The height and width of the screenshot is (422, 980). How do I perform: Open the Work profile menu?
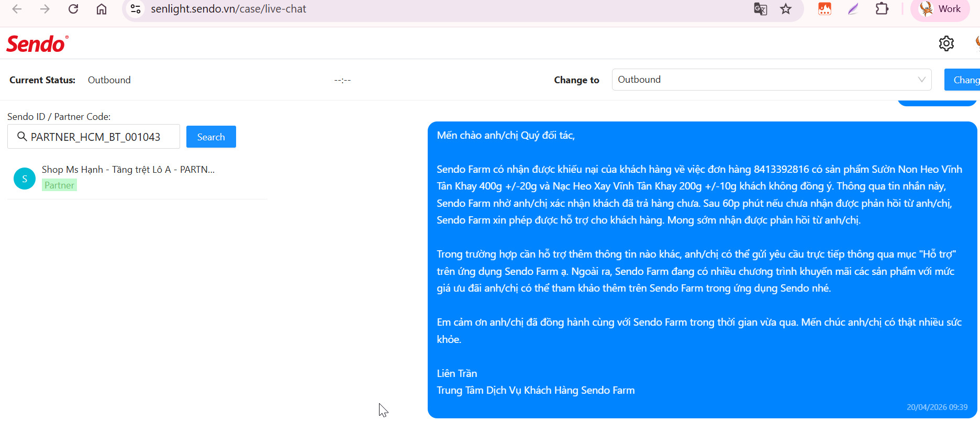[x=940, y=9]
